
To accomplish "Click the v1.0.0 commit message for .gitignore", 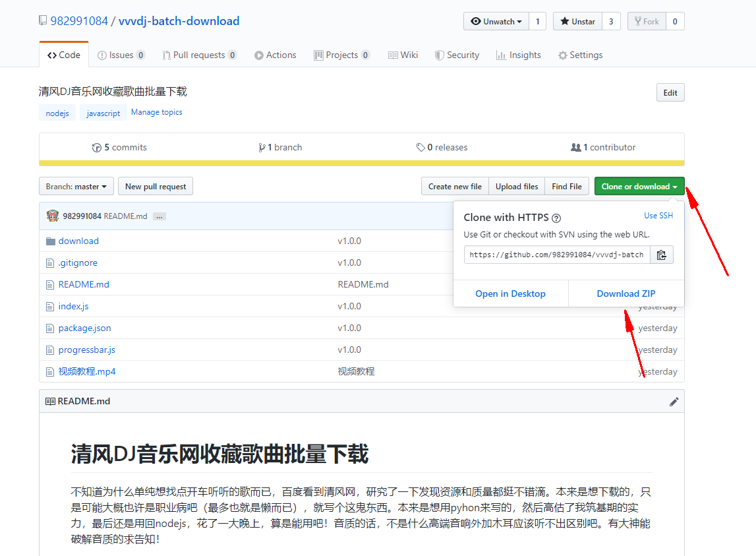I will click(x=349, y=263).
